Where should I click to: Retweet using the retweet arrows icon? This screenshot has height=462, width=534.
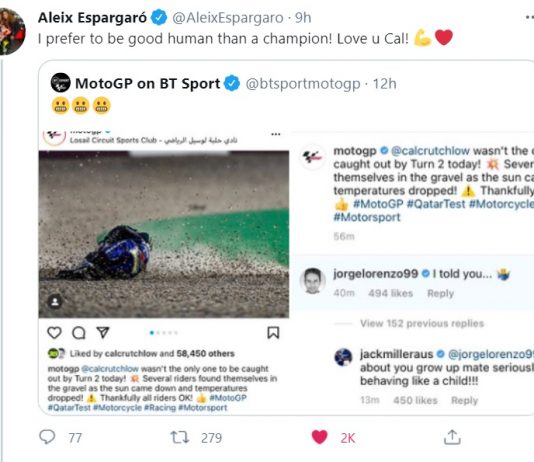click(x=179, y=437)
